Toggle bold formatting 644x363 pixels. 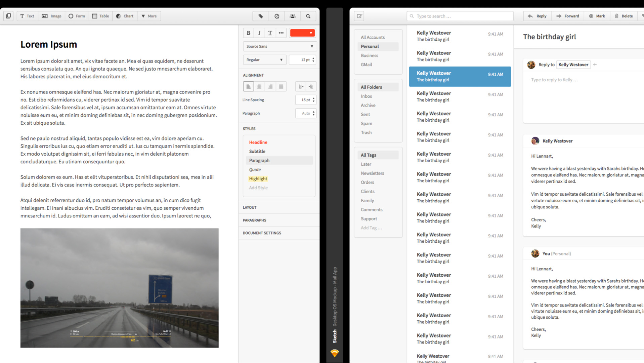[248, 33]
